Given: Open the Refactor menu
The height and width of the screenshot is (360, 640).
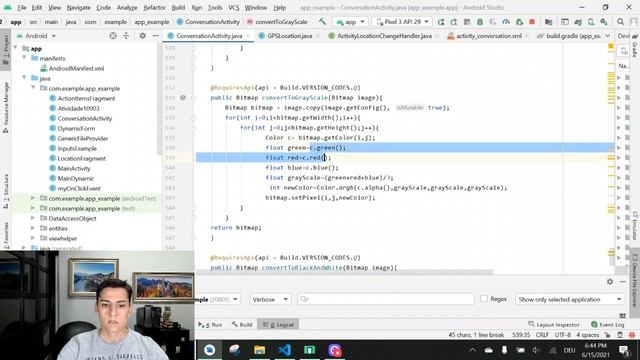Looking at the screenshot, I should click(155, 7).
